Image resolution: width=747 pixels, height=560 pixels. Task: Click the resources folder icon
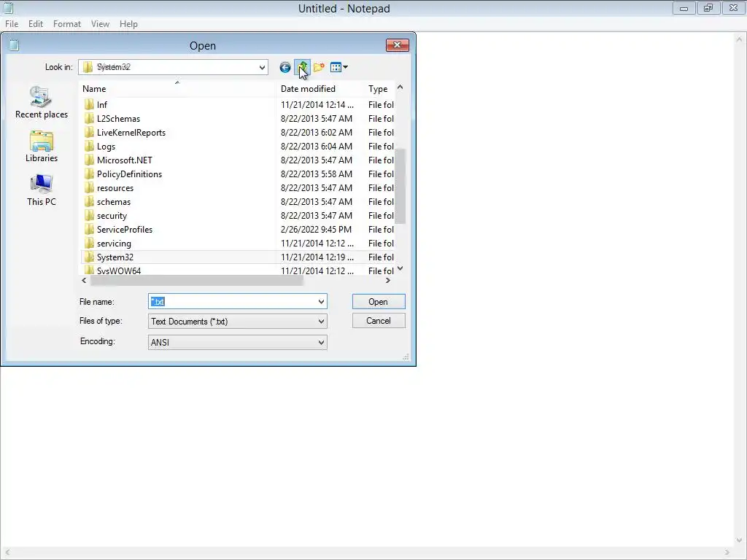point(89,187)
